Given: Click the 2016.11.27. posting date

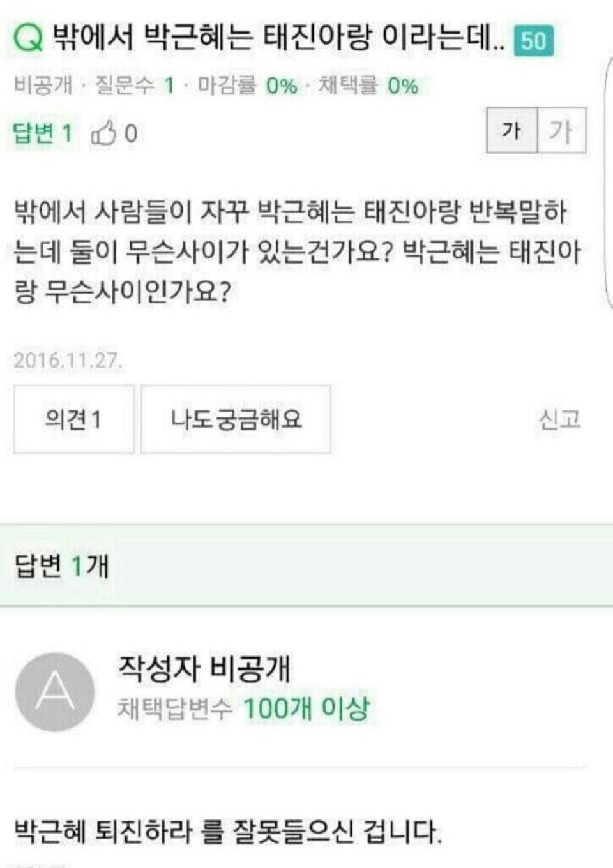Looking at the screenshot, I should (x=68, y=360).
